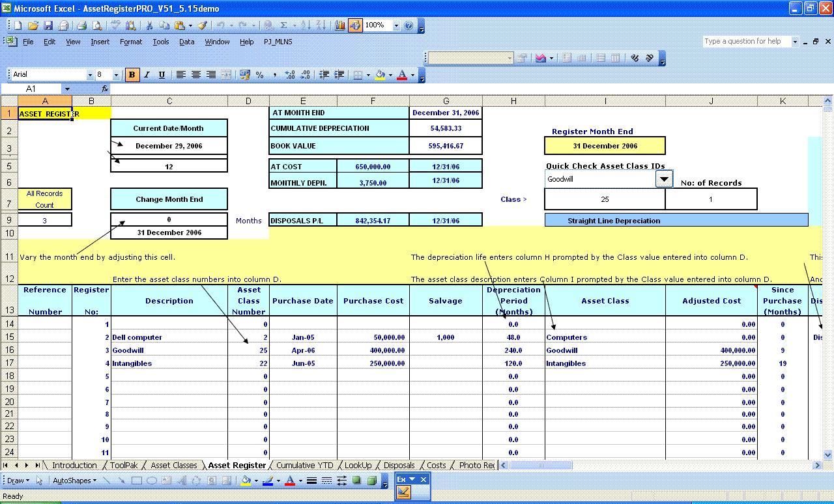Toggle Bold formatting off

pos(132,75)
